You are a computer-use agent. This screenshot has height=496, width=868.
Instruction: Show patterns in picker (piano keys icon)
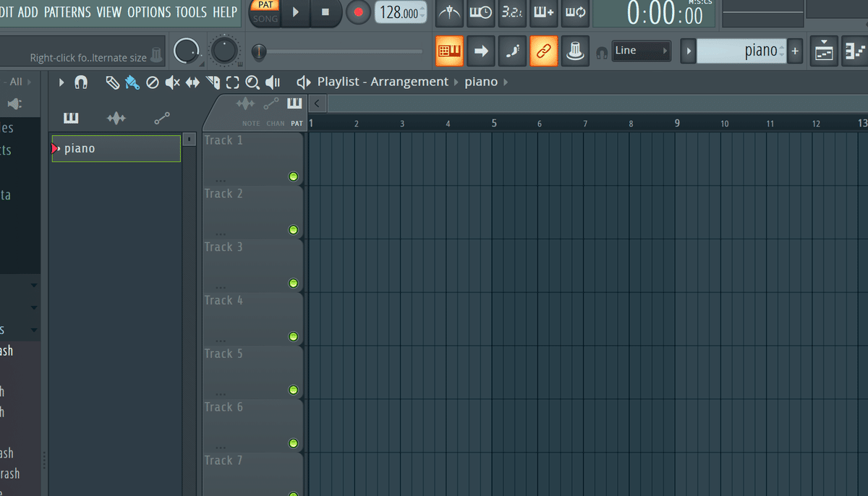pos(71,118)
